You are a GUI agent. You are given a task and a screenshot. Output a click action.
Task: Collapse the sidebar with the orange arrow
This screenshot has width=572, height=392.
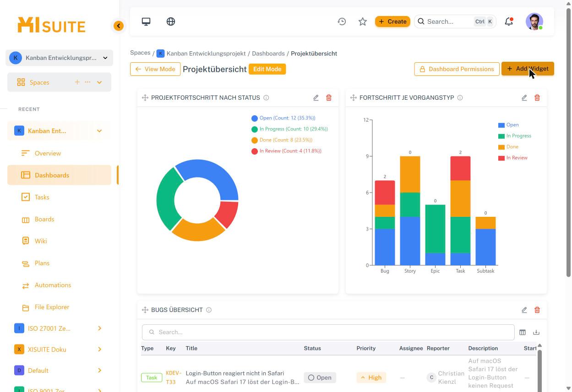[x=119, y=26]
